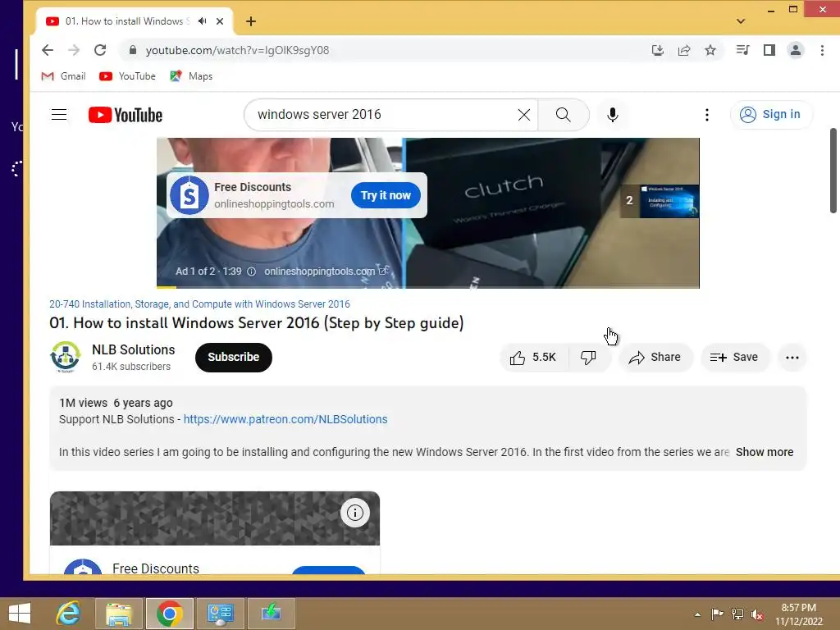Open the YouTube hamburger guide menu
Viewport: 840px width, 630px height.
pyautogui.click(x=59, y=115)
